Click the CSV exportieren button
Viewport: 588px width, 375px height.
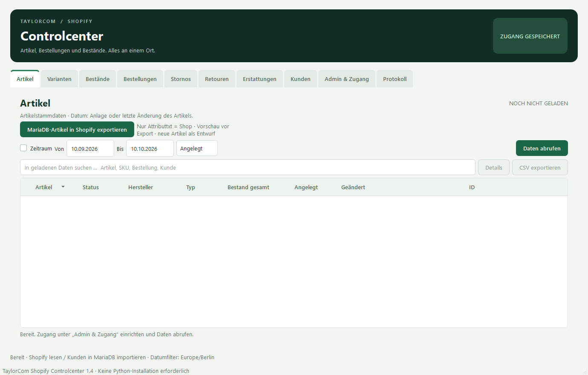[540, 167]
